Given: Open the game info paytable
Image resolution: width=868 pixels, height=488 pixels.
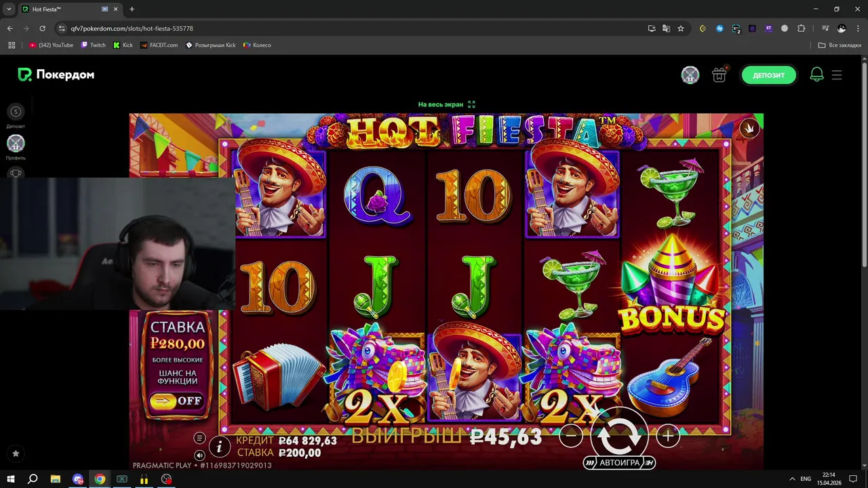Looking at the screenshot, I should tap(219, 446).
